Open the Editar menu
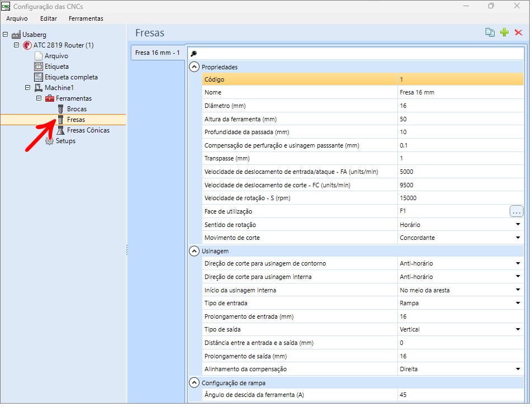This screenshot has width=532, height=407. (x=49, y=18)
